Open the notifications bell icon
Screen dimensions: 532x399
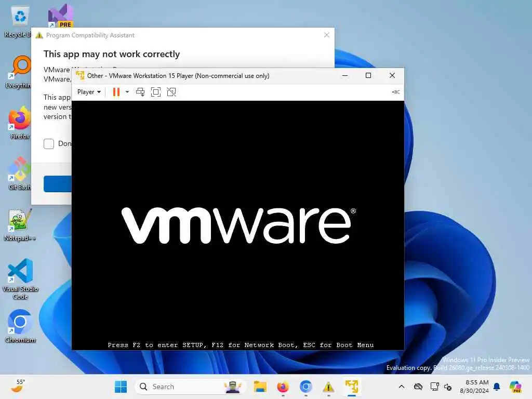click(497, 387)
